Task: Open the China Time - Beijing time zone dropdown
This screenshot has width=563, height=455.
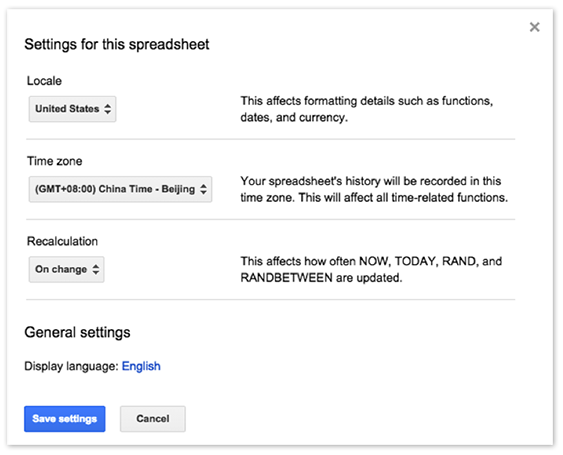Action: [120, 189]
